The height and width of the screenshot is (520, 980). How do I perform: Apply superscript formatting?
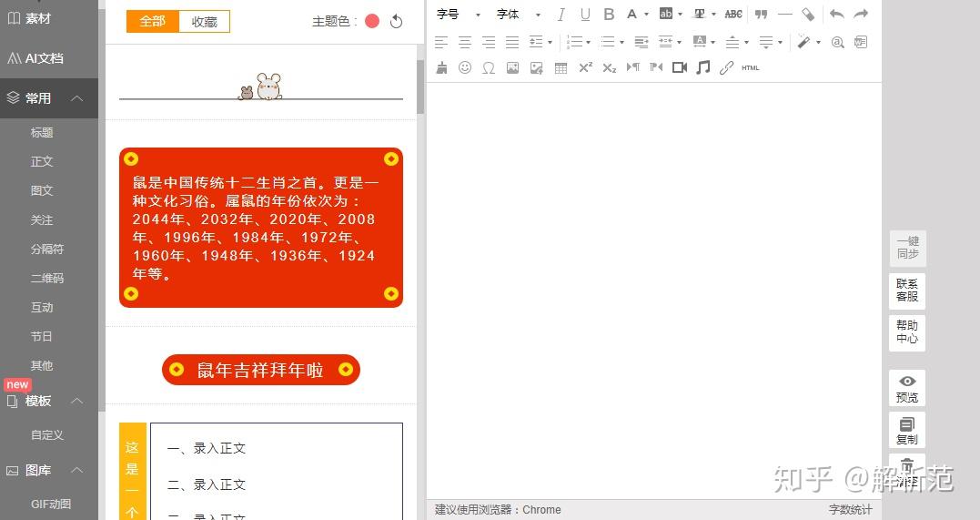coord(585,67)
